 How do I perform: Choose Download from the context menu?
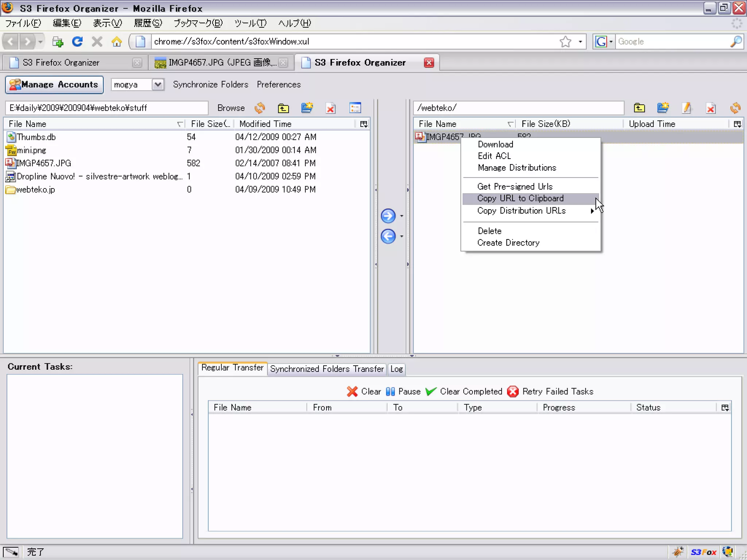pyautogui.click(x=531, y=144)
